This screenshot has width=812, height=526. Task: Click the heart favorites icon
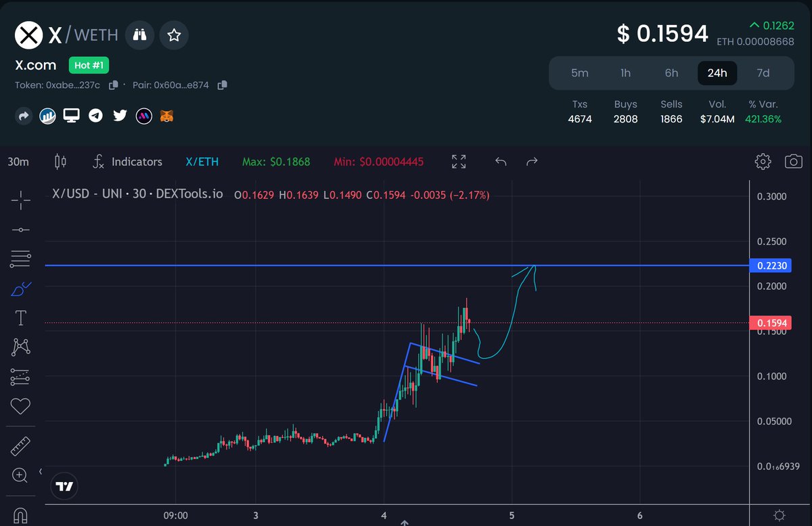click(x=21, y=406)
